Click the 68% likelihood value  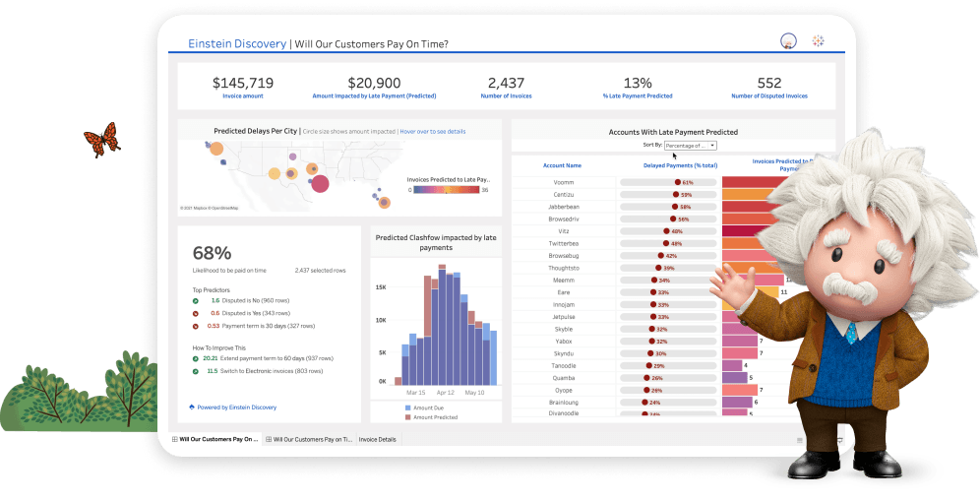tap(212, 253)
